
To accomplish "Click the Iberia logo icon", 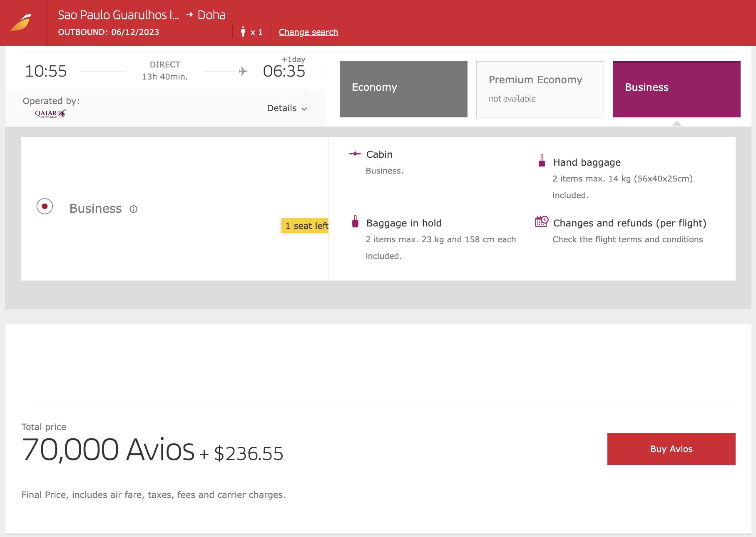I will 21,22.
